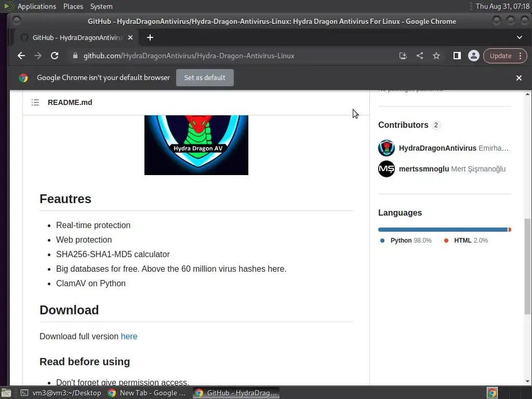Click the HTML 2.0% language link
Screen dimensions: 532x399
coord(466,240)
